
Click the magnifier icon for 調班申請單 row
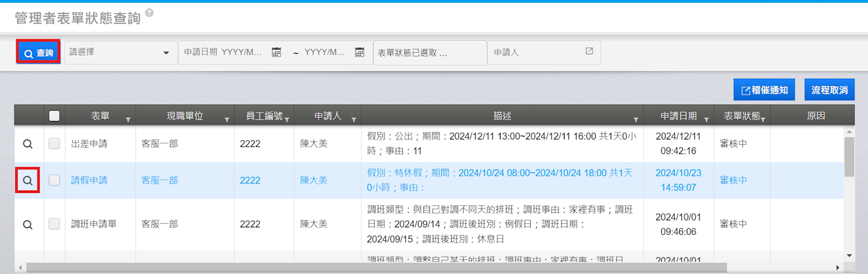(28, 224)
